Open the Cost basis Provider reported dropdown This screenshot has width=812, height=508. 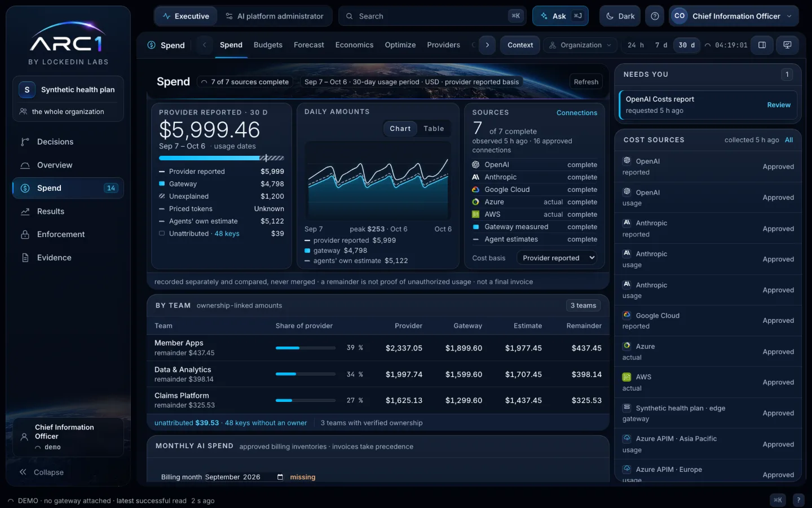[558, 258]
